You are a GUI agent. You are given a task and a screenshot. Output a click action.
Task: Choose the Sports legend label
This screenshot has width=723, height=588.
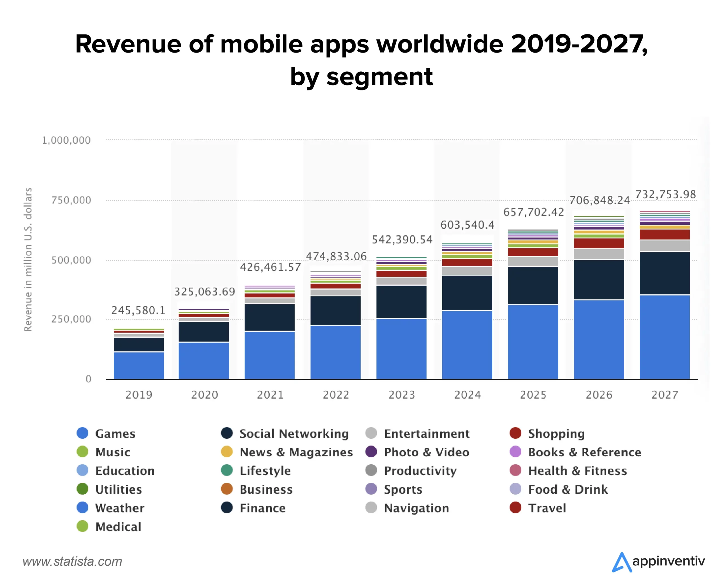(403, 490)
